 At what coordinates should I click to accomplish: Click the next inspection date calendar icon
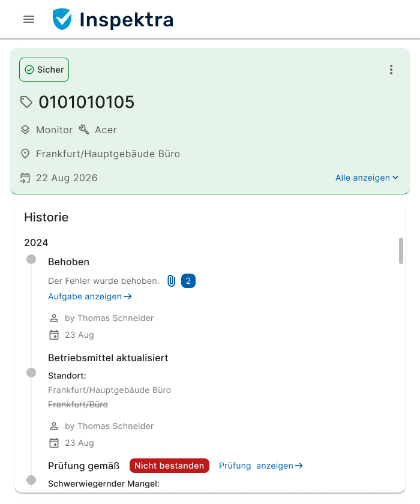(x=25, y=178)
